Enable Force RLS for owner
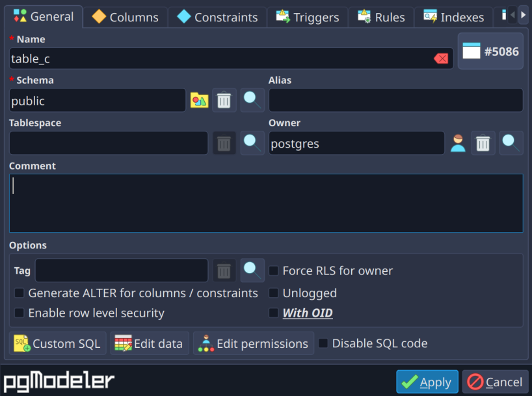The width and height of the screenshot is (532, 396). coord(274,271)
